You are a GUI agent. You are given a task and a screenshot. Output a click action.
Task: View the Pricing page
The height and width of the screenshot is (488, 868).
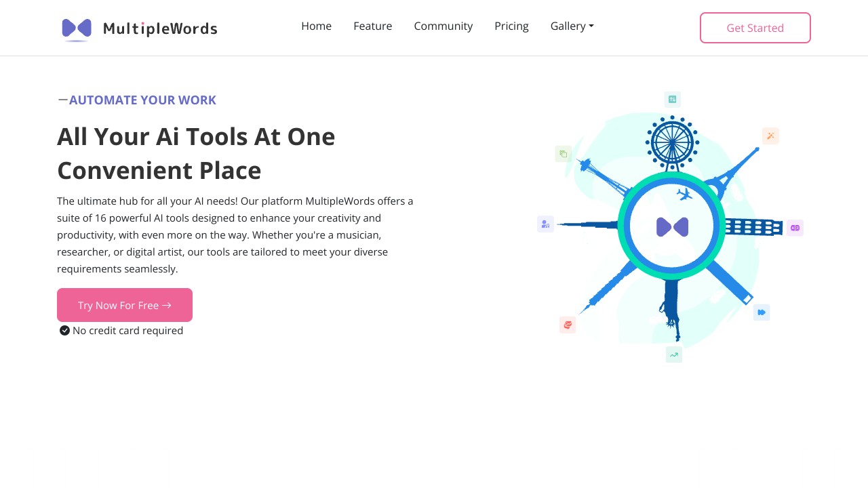512,26
